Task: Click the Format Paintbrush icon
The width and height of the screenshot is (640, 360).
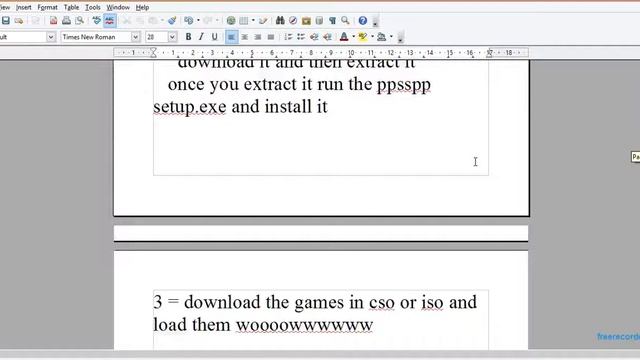Action: coord(172,20)
